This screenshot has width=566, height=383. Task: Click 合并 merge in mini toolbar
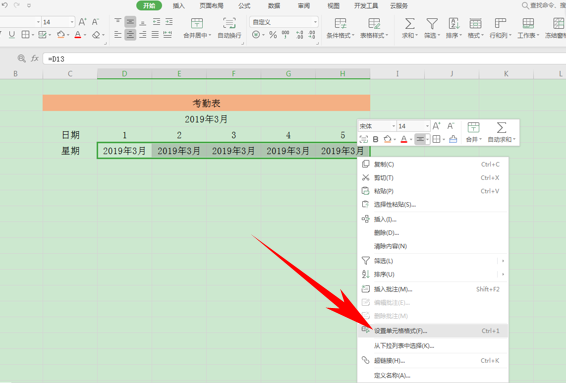point(474,132)
